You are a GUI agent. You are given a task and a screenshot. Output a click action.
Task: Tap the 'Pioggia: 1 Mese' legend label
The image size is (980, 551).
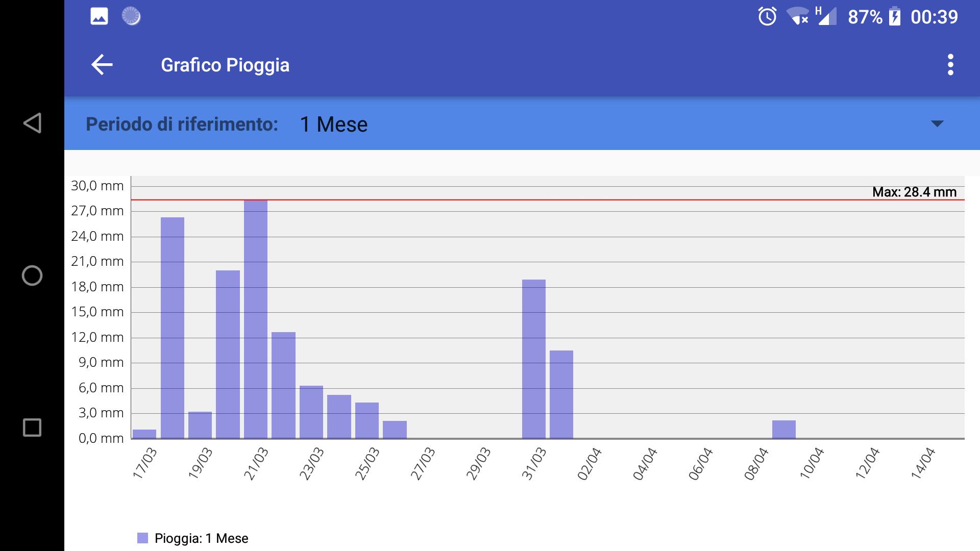[x=201, y=538]
